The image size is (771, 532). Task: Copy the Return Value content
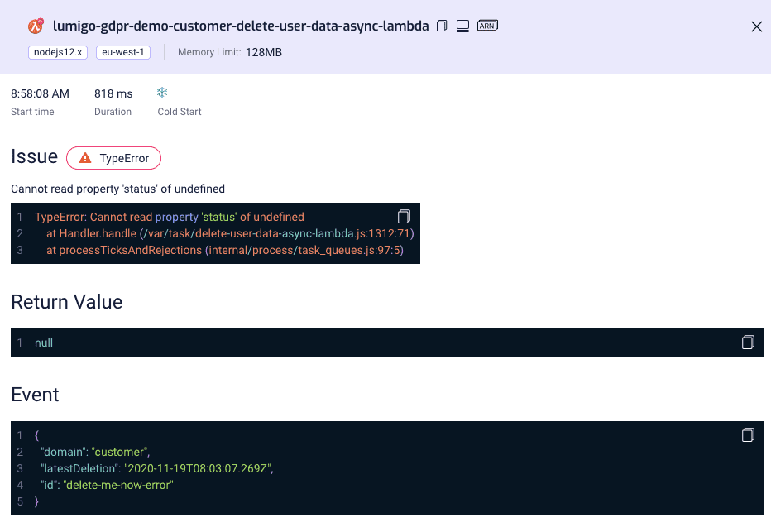pos(748,342)
